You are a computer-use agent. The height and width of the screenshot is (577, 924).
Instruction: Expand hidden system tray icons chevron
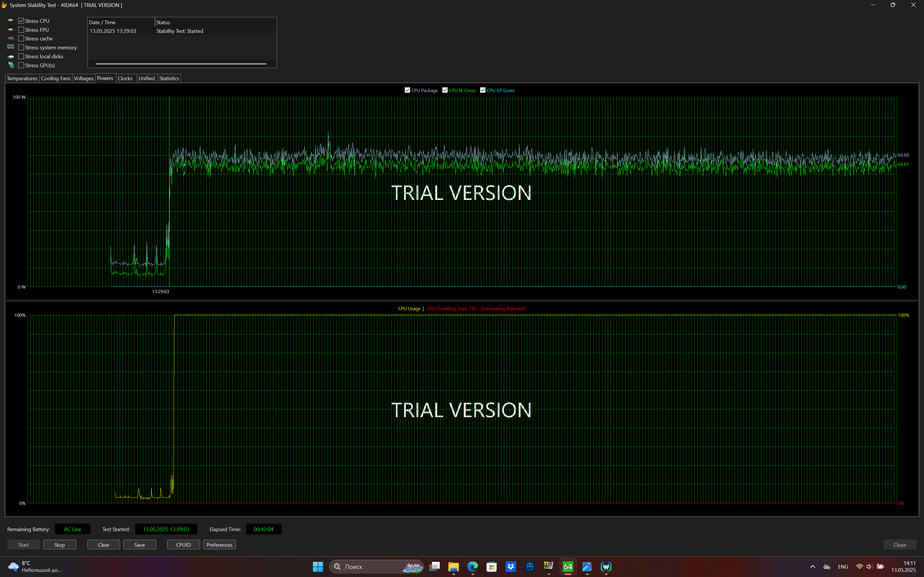click(813, 566)
